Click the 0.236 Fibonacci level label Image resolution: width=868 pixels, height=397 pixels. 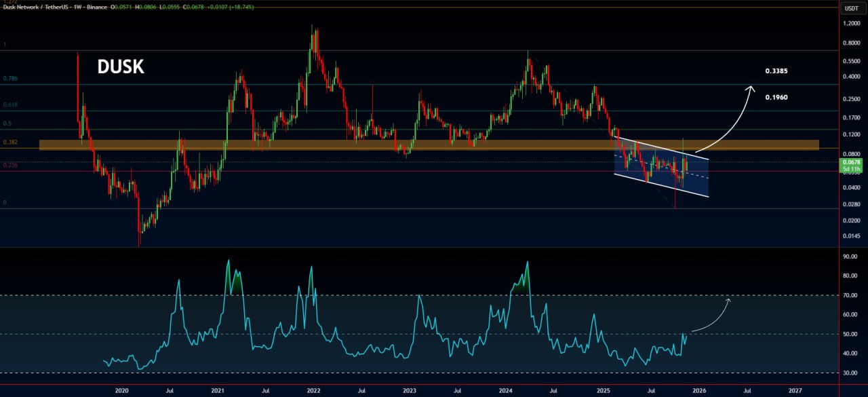(10, 165)
